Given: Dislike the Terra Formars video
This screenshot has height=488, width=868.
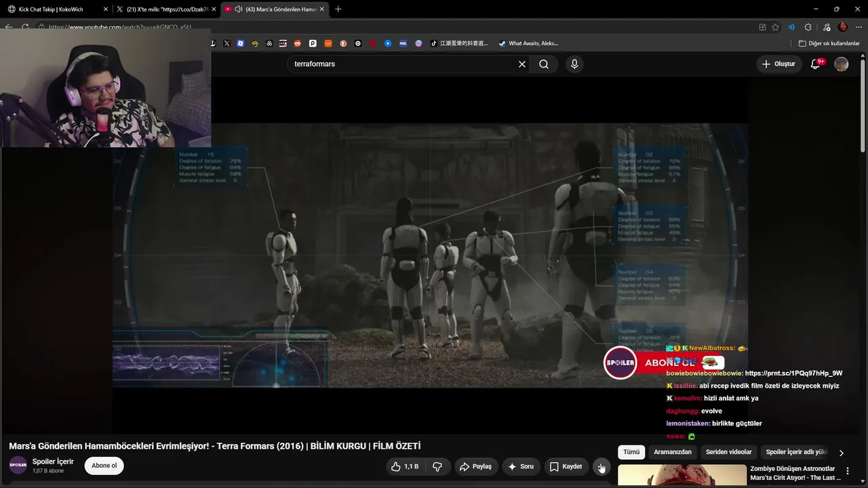Looking at the screenshot, I should pos(437,466).
